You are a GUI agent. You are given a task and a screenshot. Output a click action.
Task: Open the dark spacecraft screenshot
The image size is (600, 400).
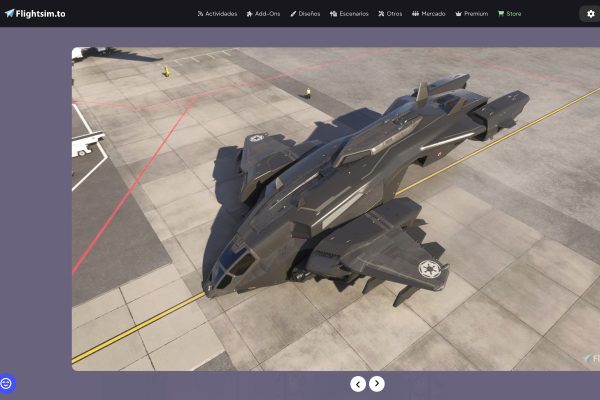click(x=336, y=209)
